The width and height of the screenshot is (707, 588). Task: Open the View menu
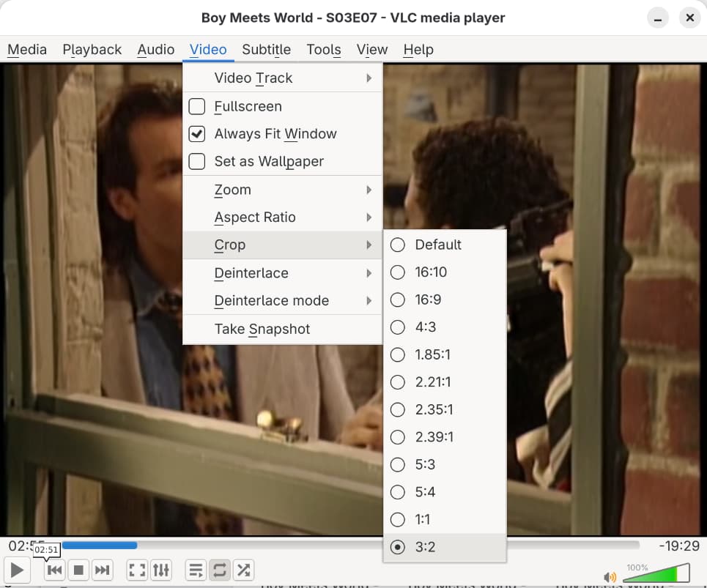(x=372, y=50)
